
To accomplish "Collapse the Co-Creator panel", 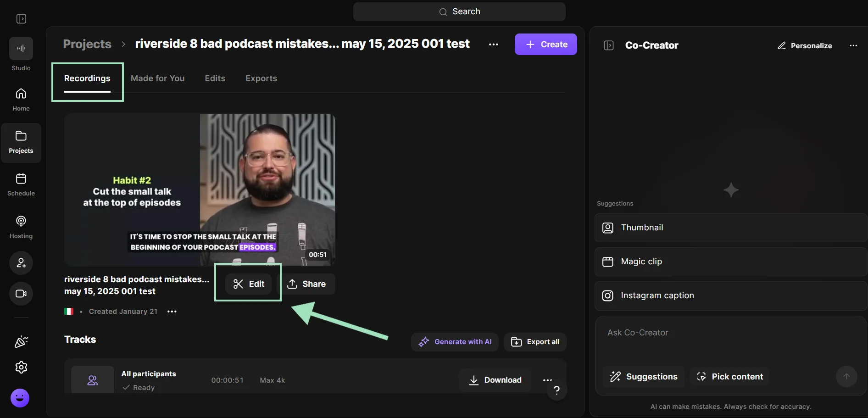I will pyautogui.click(x=609, y=45).
